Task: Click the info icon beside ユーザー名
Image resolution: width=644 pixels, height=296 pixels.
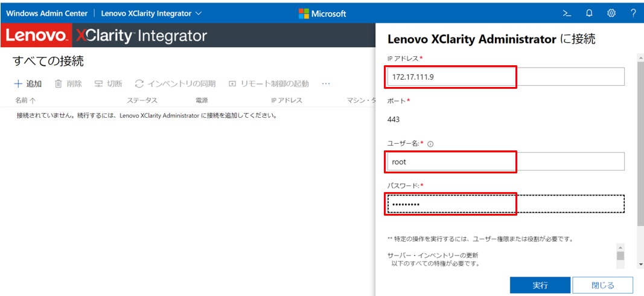Action: point(430,144)
